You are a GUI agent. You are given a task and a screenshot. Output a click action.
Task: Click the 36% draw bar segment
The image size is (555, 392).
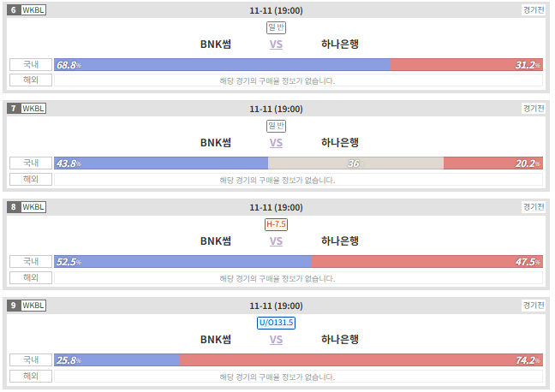[x=355, y=163]
